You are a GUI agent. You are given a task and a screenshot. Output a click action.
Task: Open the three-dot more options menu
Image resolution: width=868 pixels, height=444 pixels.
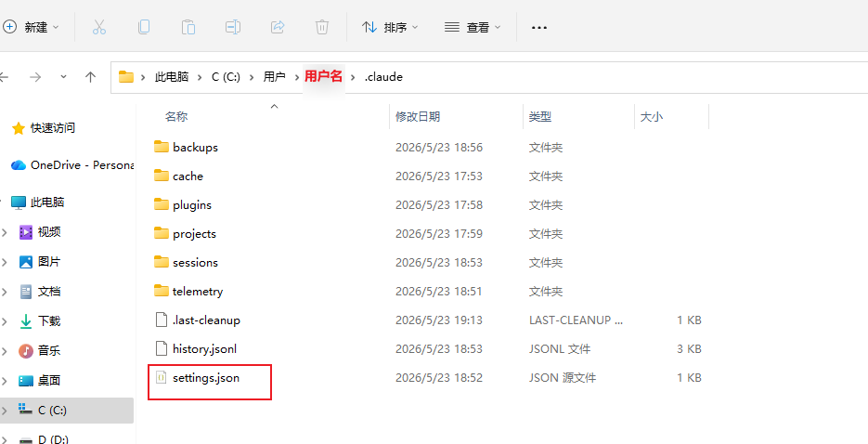click(x=539, y=27)
